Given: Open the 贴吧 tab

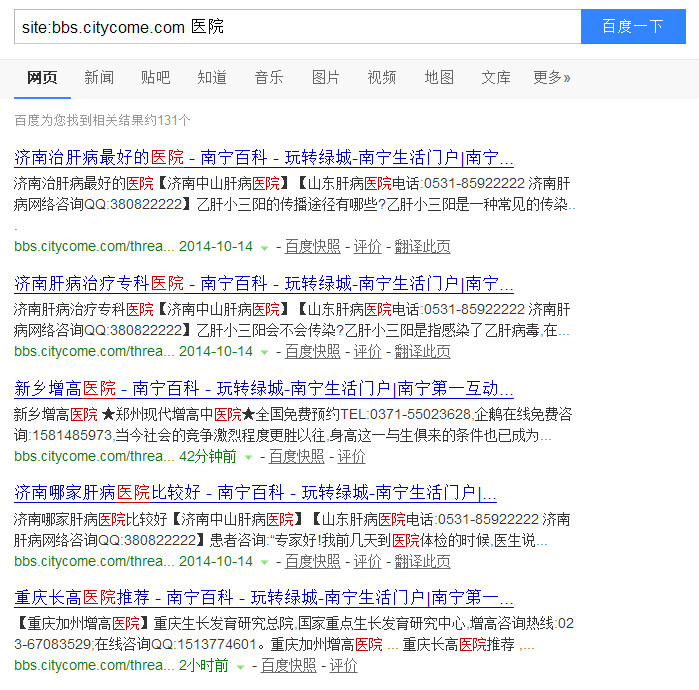Looking at the screenshot, I should (x=156, y=78).
